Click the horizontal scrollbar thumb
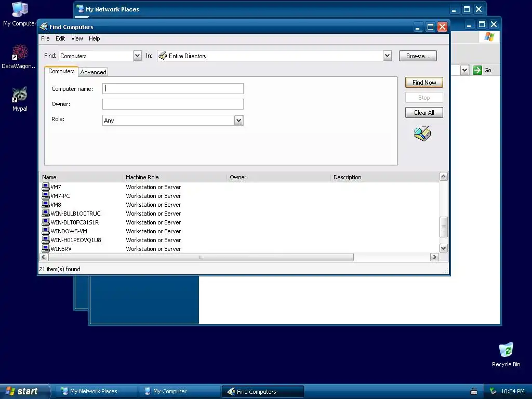 [x=201, y=257]
